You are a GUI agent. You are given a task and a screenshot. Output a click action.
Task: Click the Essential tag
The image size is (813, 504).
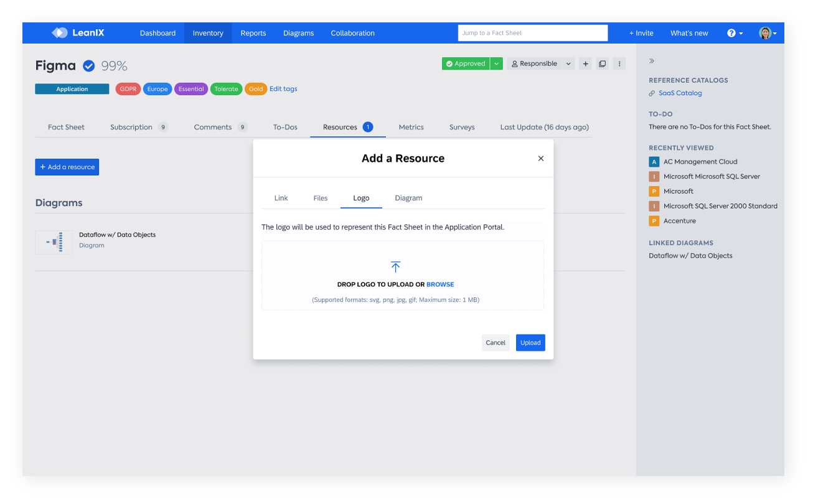(191, 89)
